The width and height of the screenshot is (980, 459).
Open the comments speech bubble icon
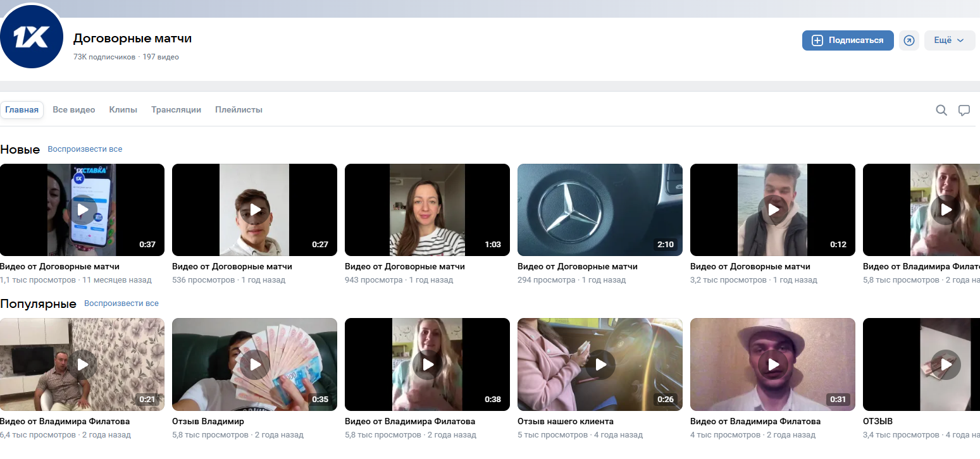964,110
